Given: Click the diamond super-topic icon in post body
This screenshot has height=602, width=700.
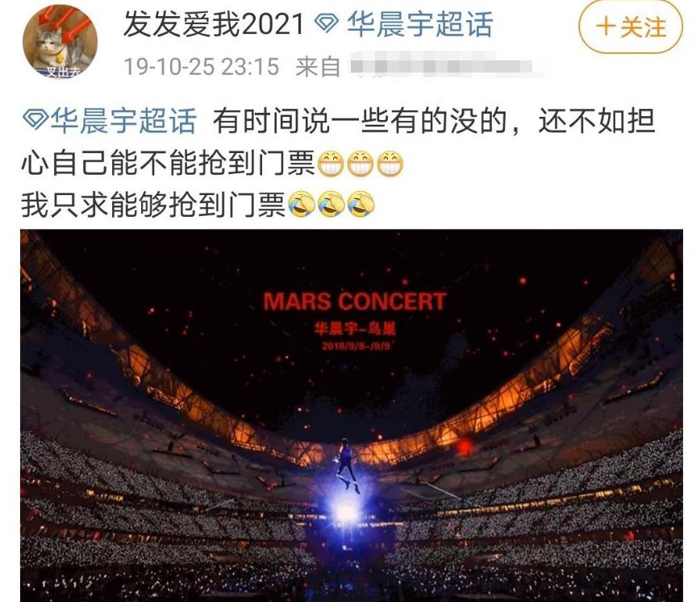Looking at the screenshot, I should [x=35, y=119].
